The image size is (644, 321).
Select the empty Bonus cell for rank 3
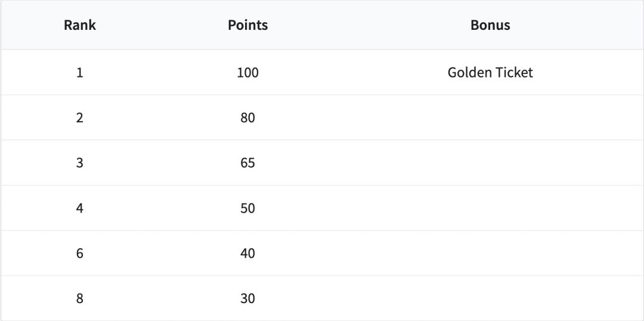click(490, 163)
